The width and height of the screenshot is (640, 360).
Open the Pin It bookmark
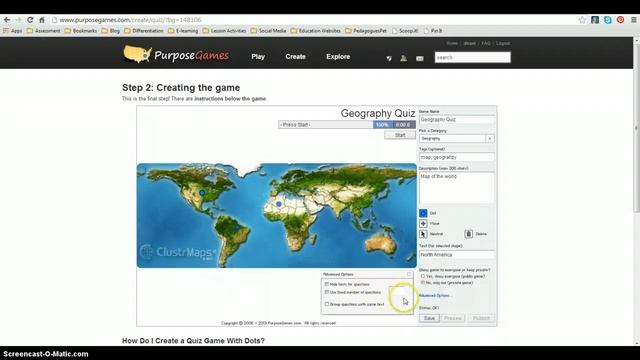pos(433,31)
